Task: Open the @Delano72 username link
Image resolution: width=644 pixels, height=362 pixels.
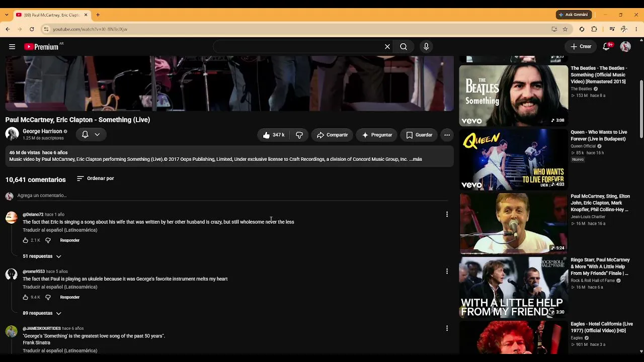Action: [x=33, y=215]
